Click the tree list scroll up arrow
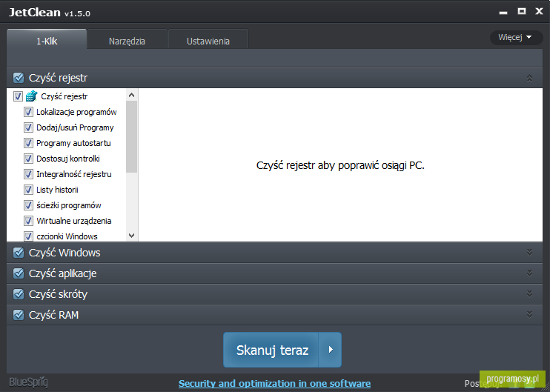 [131, 95]
